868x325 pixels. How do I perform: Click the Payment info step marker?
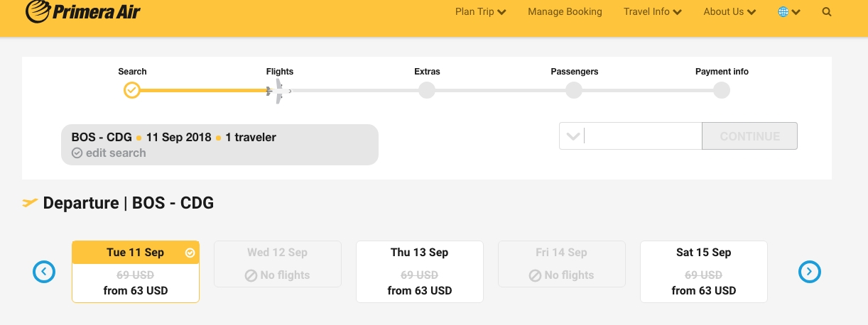pos(722,90)
